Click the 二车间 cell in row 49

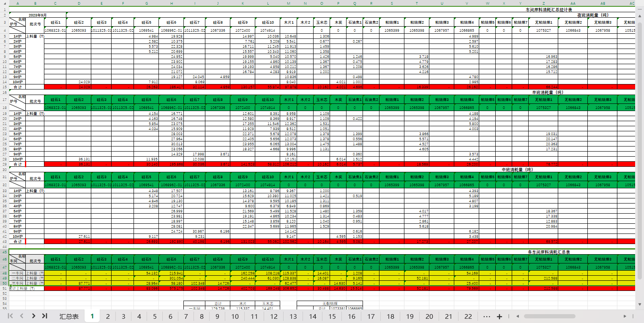(17, 278)
